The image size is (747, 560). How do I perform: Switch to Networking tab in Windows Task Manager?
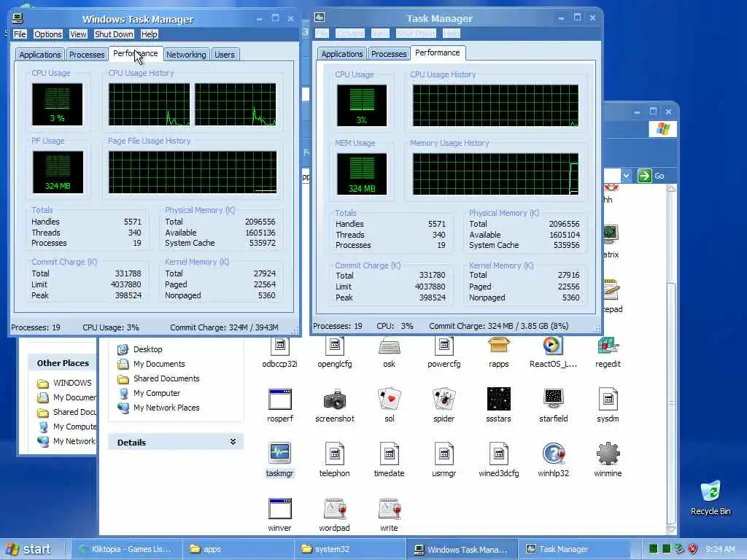186,55
